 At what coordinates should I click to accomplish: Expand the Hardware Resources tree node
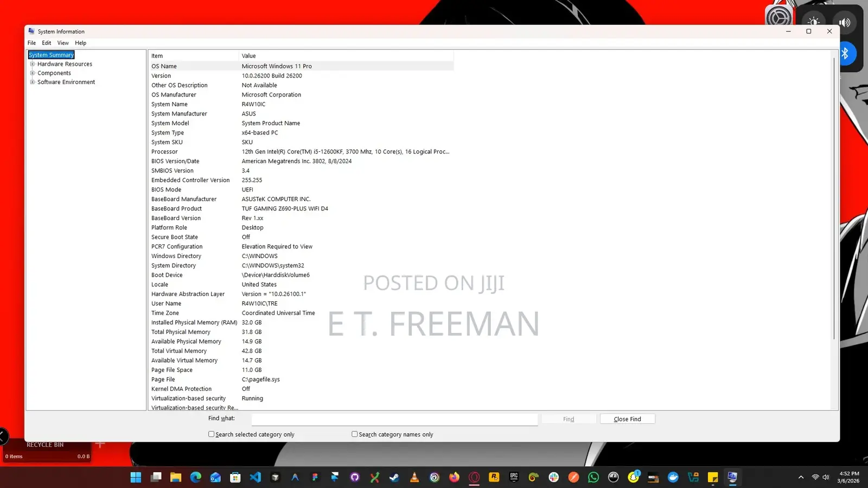click(x=33, y=64)
